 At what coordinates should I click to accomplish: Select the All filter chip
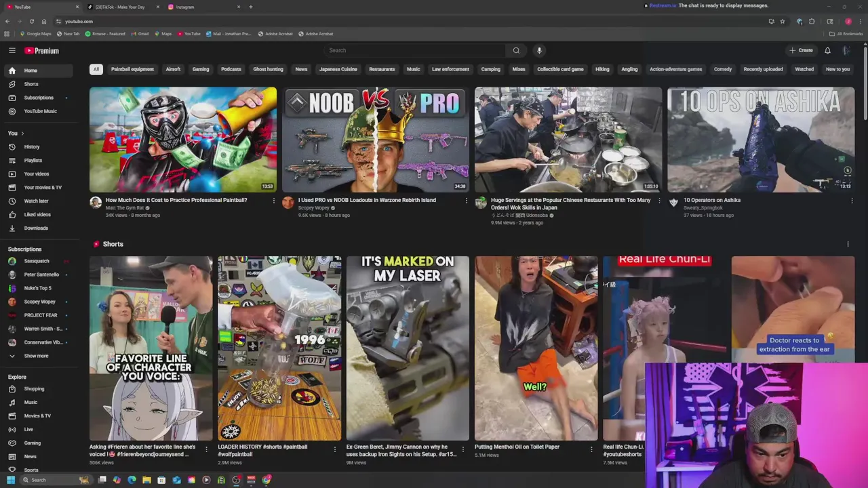96,69
